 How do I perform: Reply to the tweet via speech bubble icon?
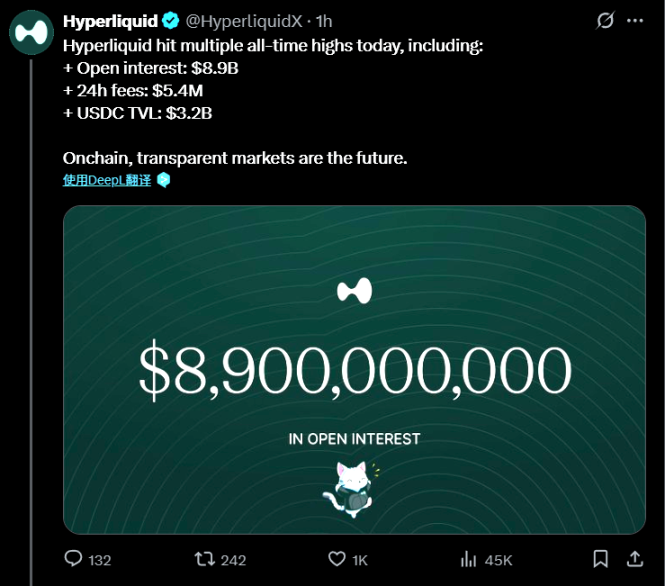point(73,559)
